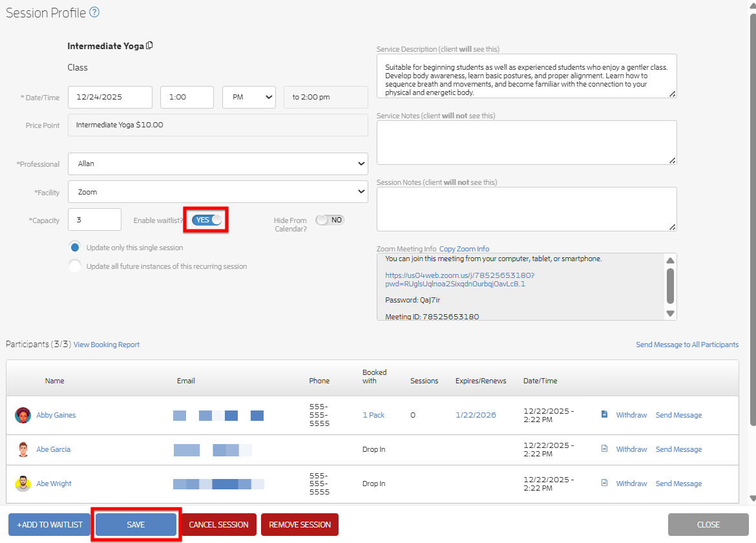Open Abby Gaines' avatar picture
756x543 pixels.
pos(23,415)
